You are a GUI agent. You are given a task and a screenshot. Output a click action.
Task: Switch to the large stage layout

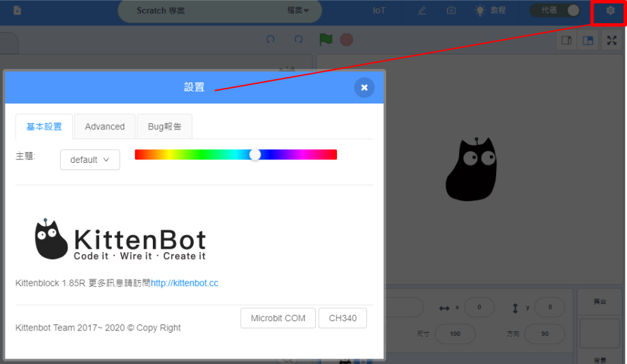587,41
